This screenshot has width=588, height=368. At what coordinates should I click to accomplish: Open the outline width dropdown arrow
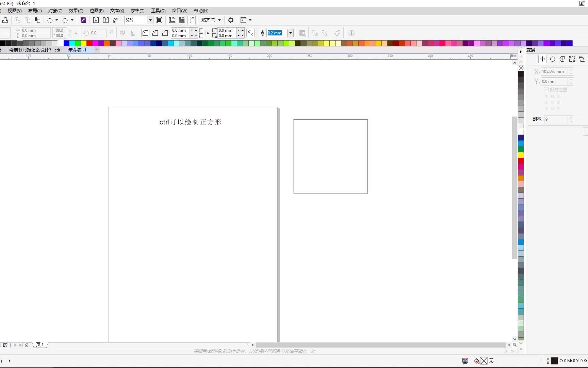pos(291,33)
